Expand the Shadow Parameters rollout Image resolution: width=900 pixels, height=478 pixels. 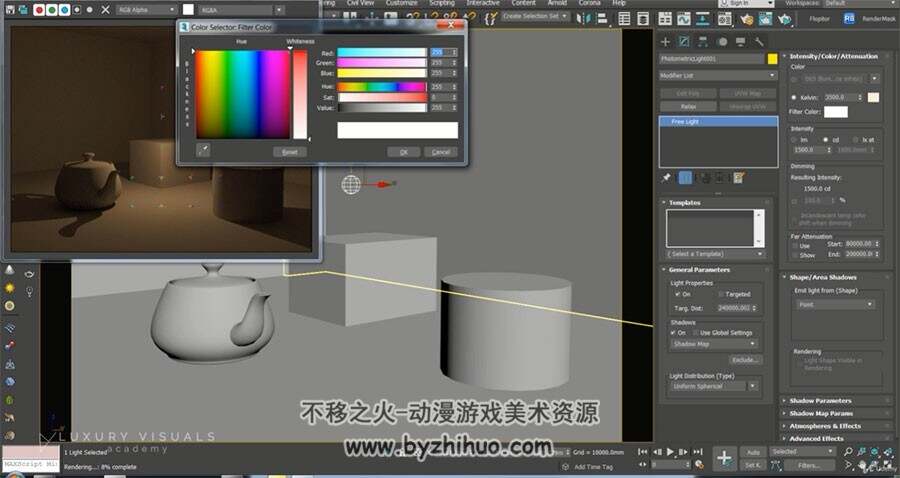pyautogui.click(x=820, y=401)
